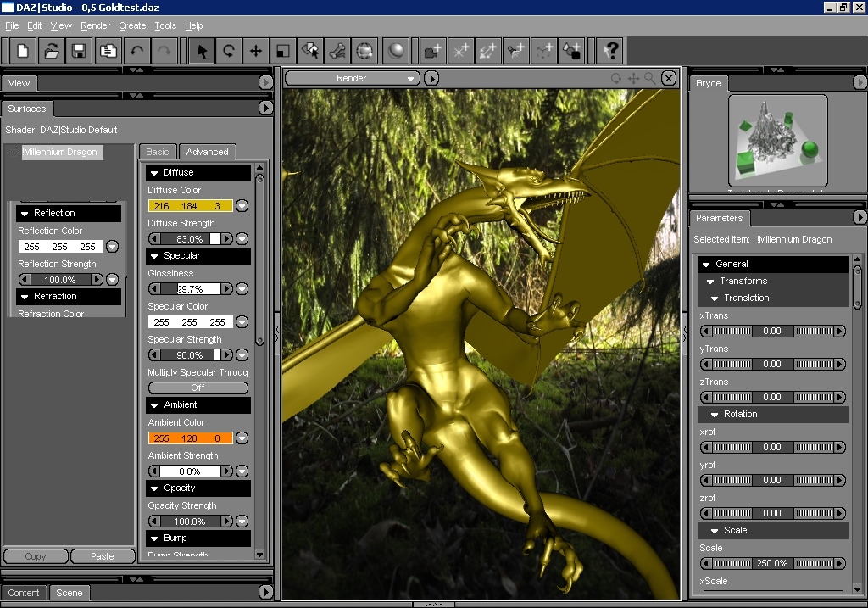Click the Create new camera icon

coord(433,51)
